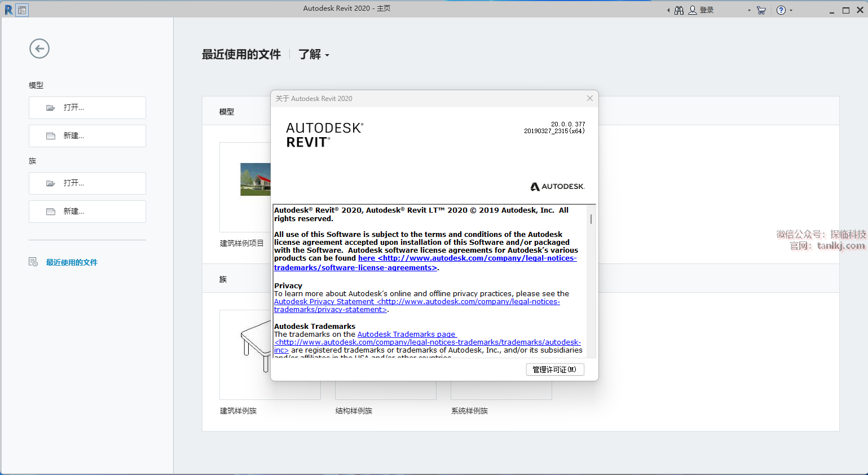Click the Help question mark icon
Screen dimensions: 868x475
tap(781, 10)
